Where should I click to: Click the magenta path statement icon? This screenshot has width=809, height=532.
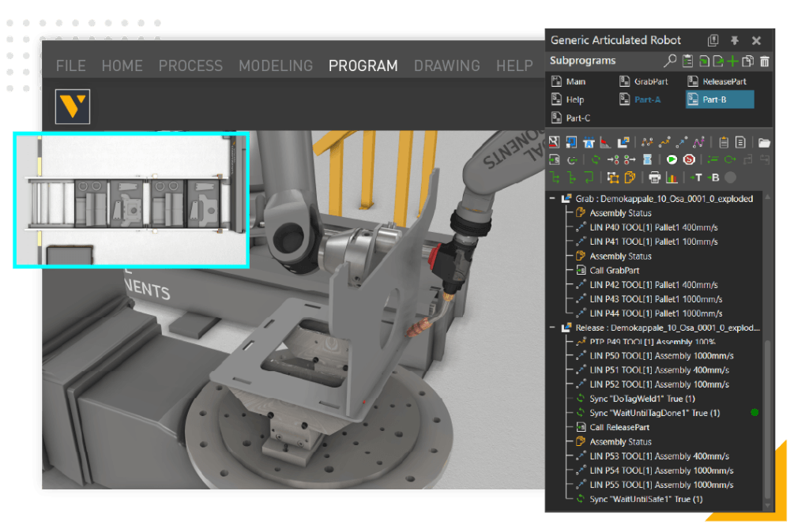699,142
